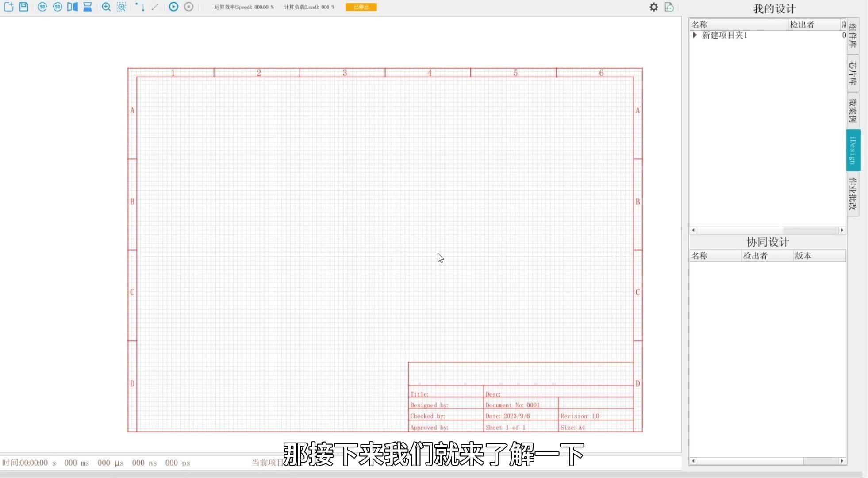Open the 微案例 side tab
This screenshot has width=868, height=478.
pyautogui.click(x=853, y=110)
